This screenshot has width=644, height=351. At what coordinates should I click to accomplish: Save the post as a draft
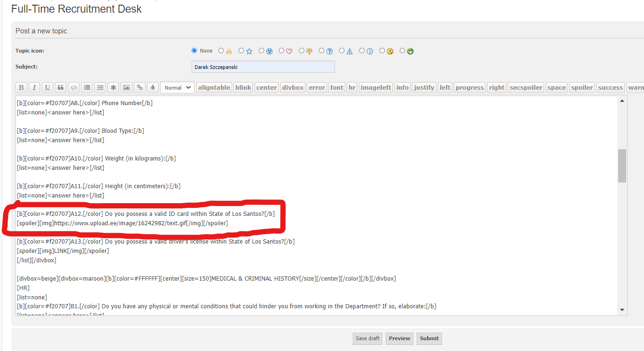(x=367, y=338)
